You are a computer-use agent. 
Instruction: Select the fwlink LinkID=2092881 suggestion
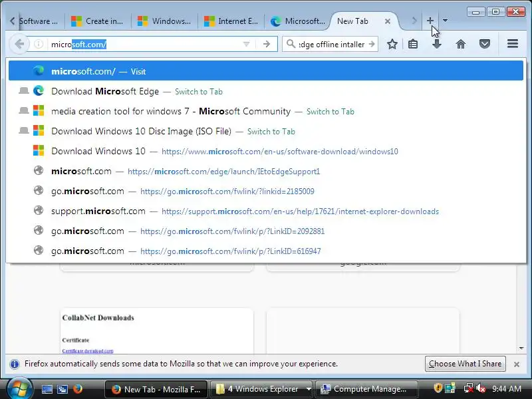pos(265,231)
